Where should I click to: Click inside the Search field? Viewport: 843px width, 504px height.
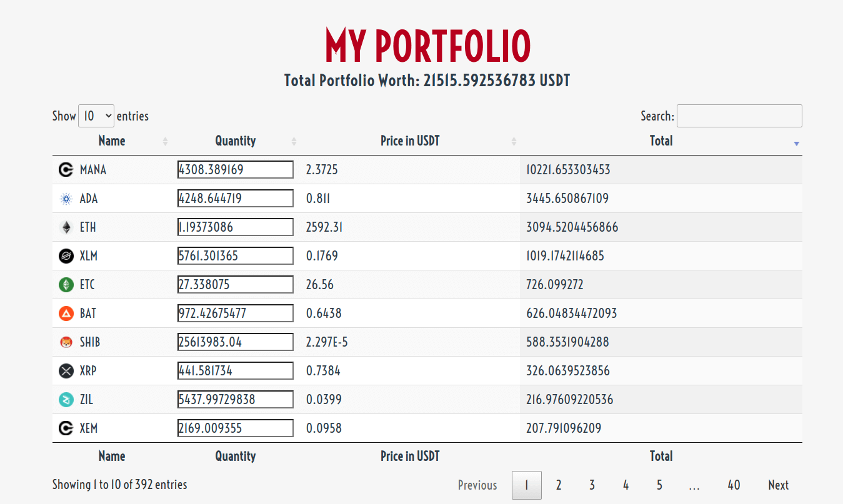tap(739, 116)
